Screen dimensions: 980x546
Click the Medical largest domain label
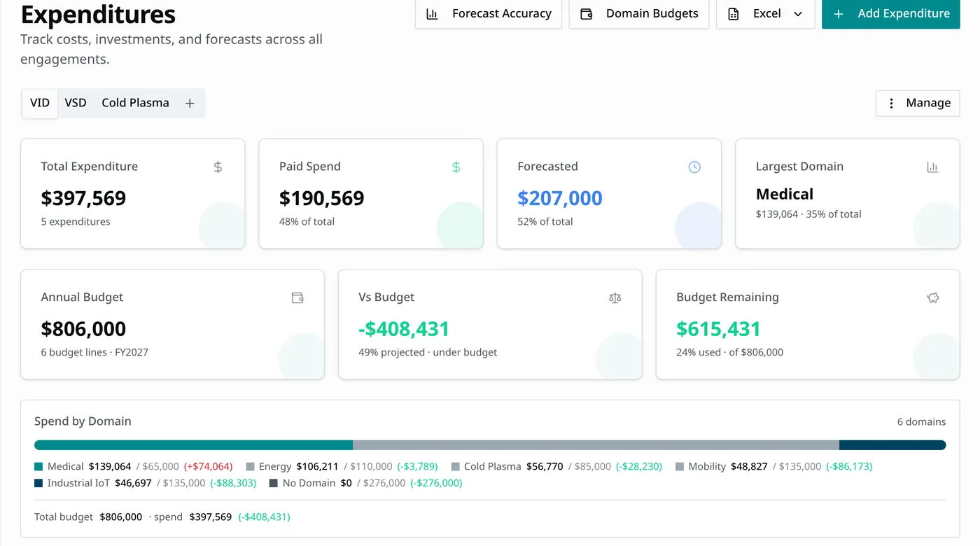click(x=785, y=195)
